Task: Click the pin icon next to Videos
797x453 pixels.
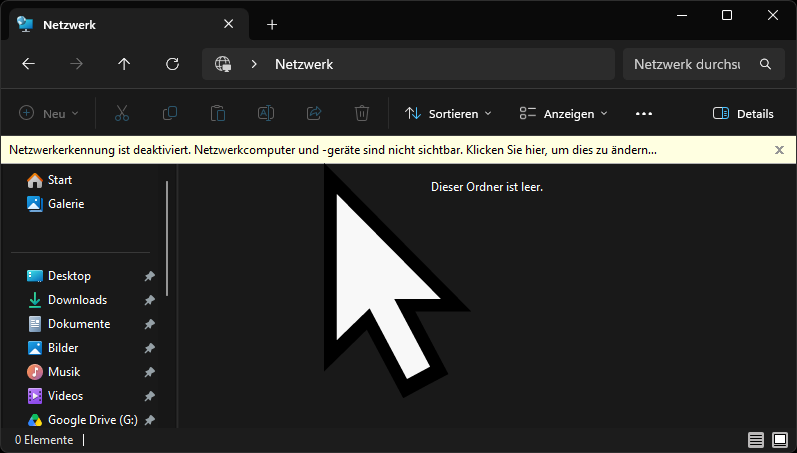Action: (149, 396)
